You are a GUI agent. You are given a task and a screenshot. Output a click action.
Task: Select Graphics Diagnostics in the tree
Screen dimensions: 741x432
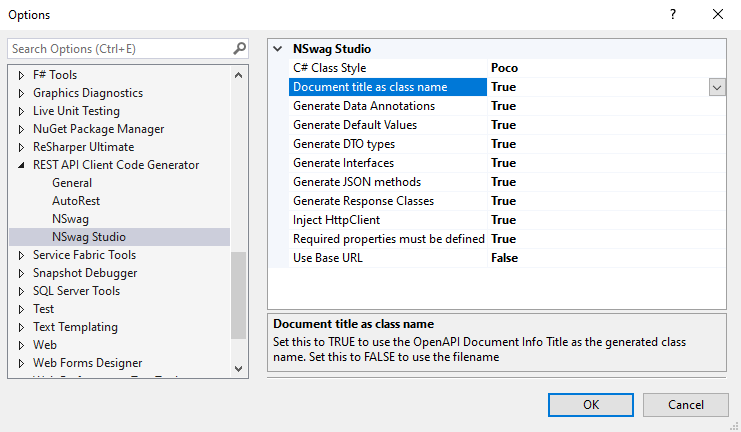pos(88,93)
